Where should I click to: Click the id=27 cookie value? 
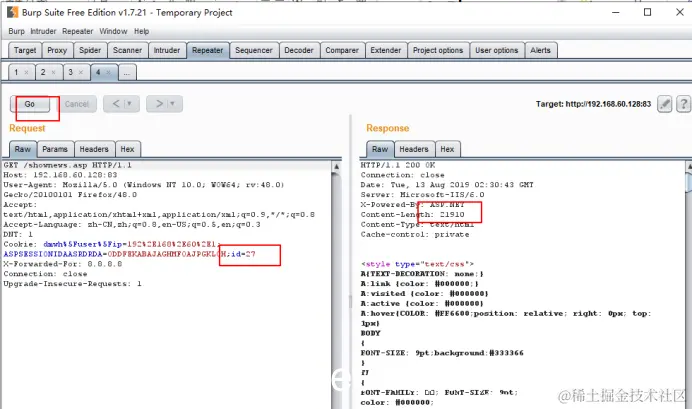243,254
